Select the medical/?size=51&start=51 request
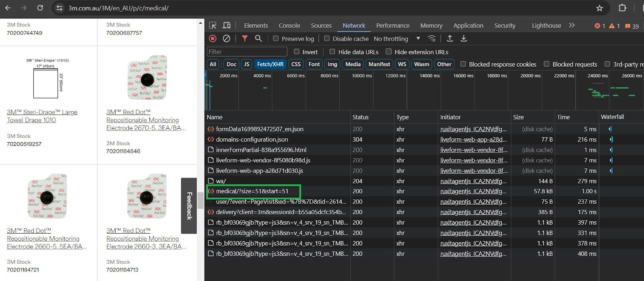This screenshot has height=281, width=644. point(252,191)
